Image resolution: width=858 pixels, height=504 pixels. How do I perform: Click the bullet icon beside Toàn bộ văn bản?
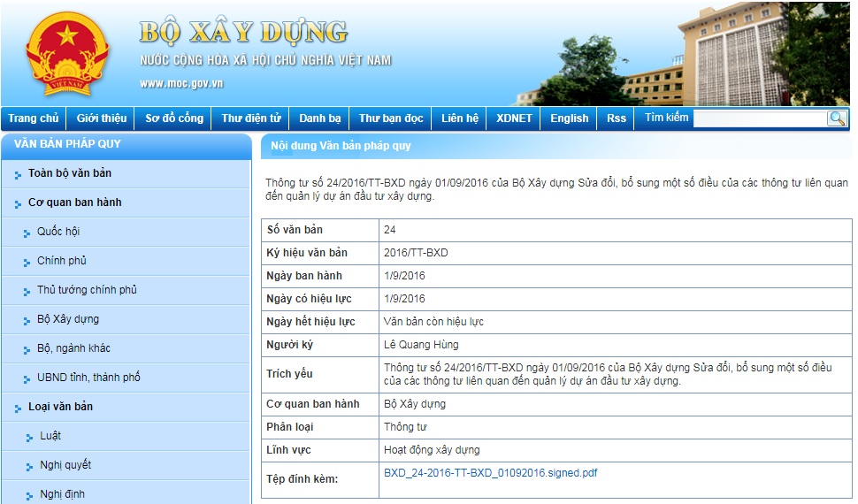[18, 174]
